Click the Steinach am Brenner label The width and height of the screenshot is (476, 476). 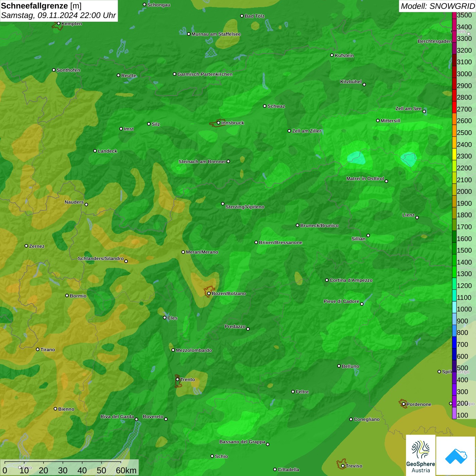[x=202, y=161]
